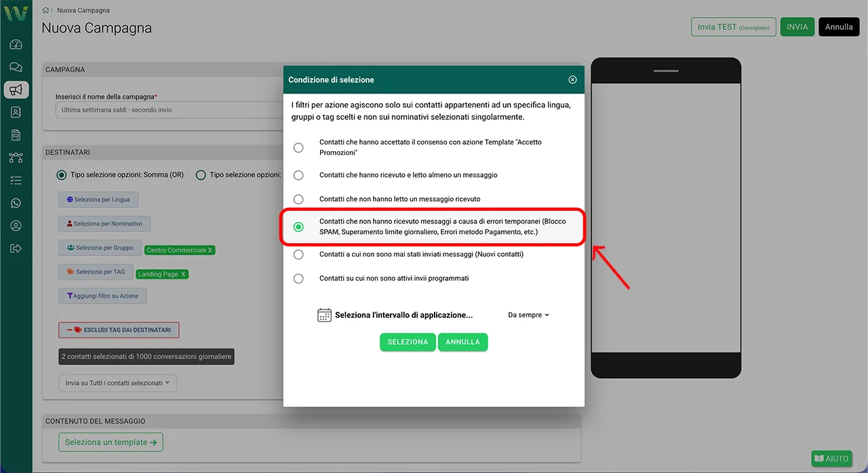Select 'Tipo selezione opzioni: Somma (OR)'
This screenshot has height=473, width=868.
click(x=61, y=175)
